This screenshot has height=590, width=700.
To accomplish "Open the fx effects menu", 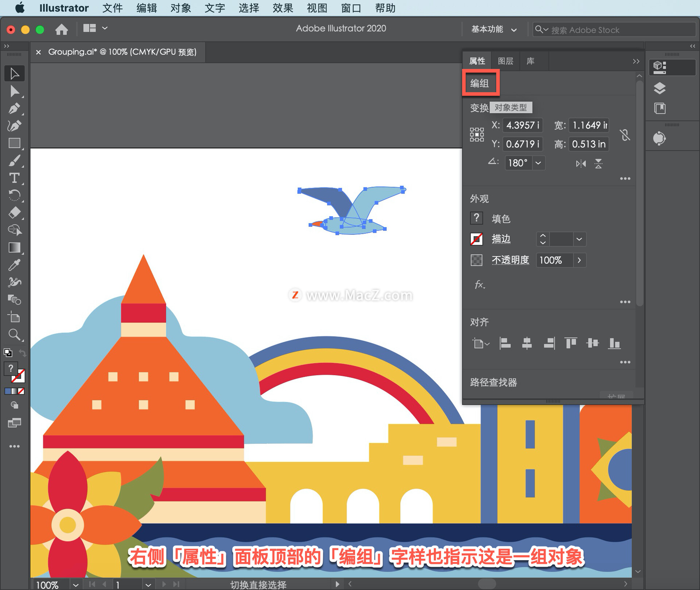I will [x=480, y=285].
